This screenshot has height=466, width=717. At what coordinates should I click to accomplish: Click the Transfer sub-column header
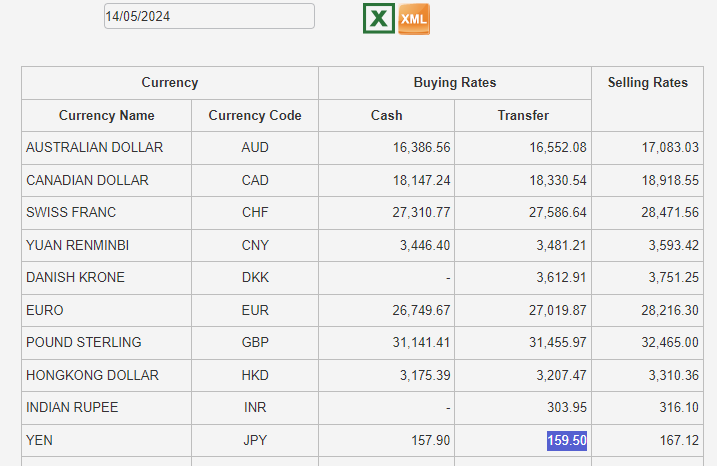pyautogui.click(x=523, y=115)
